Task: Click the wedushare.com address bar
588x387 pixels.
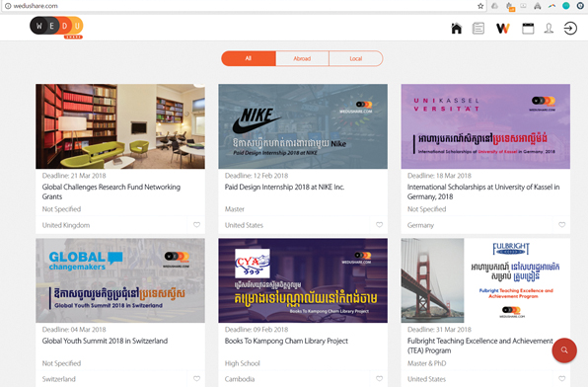Action: [244, 6]
